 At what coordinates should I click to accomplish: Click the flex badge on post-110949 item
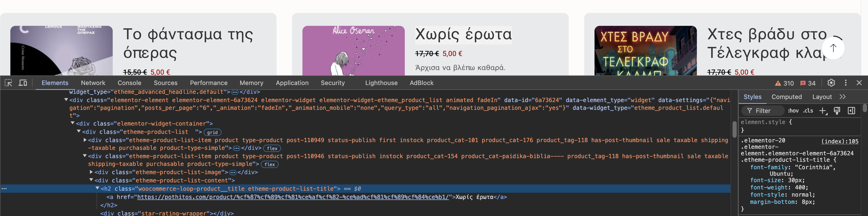pos(272,148)
